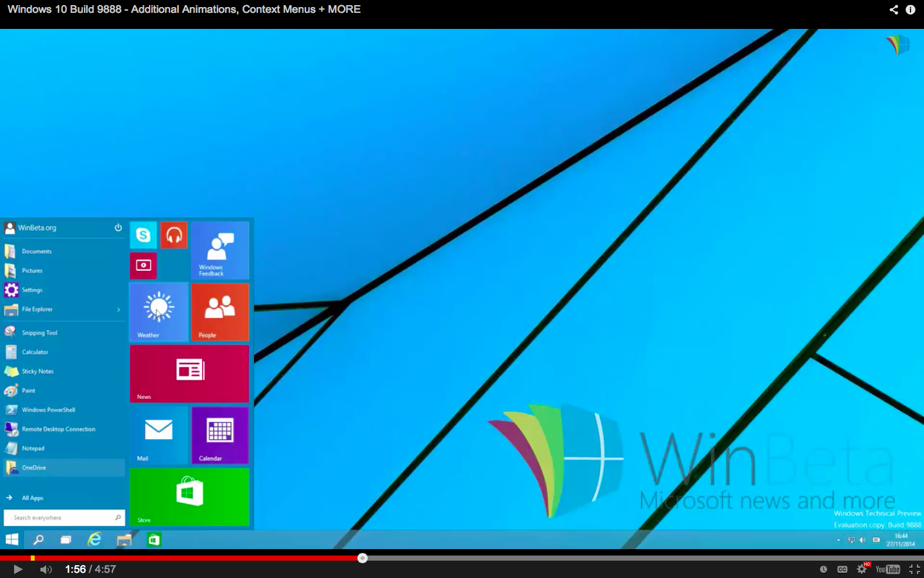Play the paused video

click(17, 570)
